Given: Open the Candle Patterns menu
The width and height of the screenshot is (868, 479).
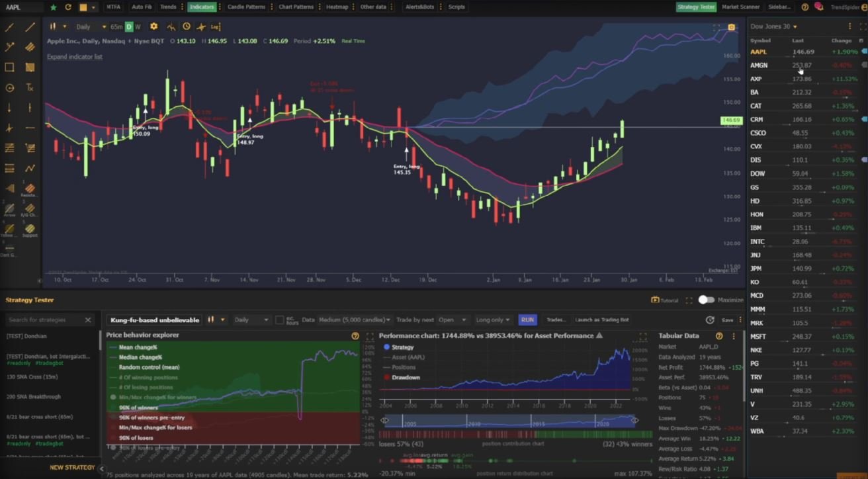Looking at the screenshot, I should (x=246, y=7).
